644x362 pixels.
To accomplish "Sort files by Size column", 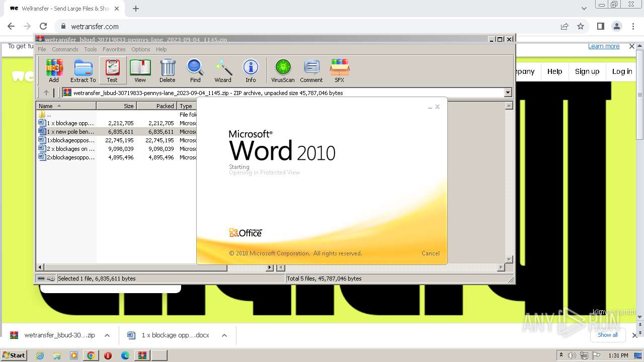I will click(116, 106).
